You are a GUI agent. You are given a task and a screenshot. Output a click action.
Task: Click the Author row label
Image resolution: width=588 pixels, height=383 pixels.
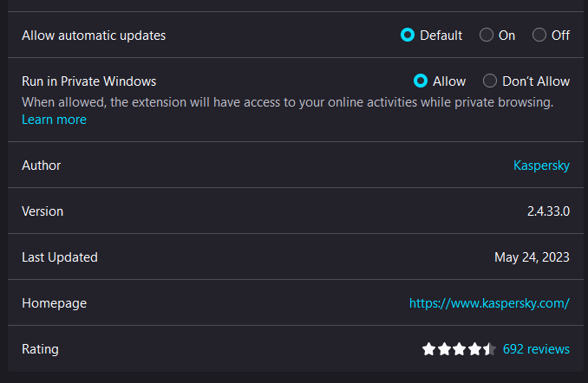[x=42, y=165]
